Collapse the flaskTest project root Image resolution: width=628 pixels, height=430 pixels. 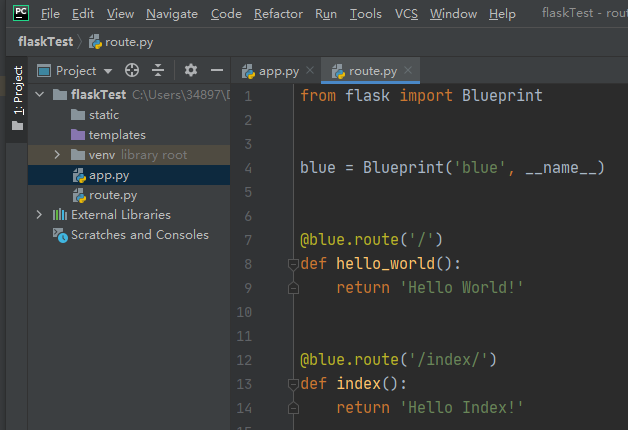[39, 95]
